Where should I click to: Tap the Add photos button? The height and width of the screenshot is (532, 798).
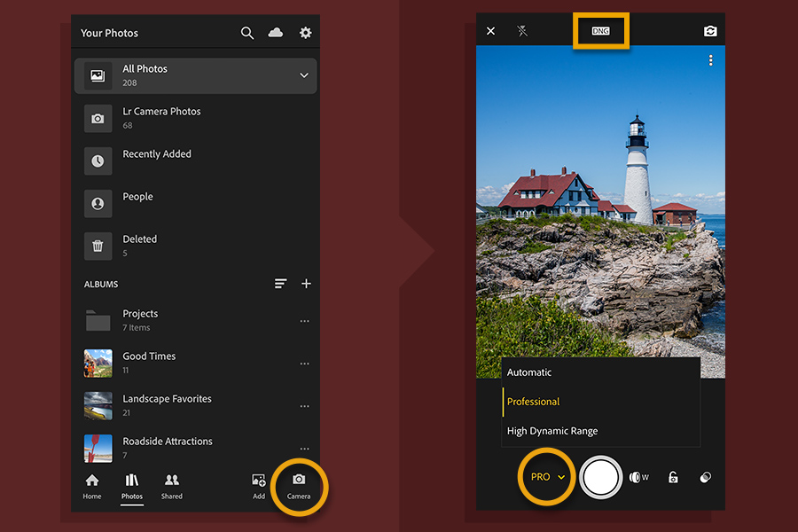coord(259,486)
